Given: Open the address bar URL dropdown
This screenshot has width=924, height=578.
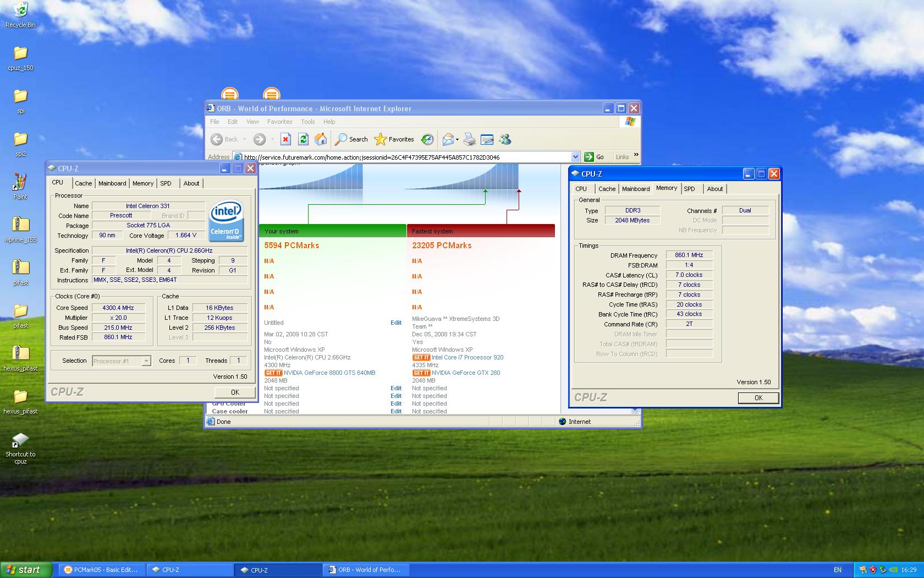Looking at the screenshot, I should [575, 157].
